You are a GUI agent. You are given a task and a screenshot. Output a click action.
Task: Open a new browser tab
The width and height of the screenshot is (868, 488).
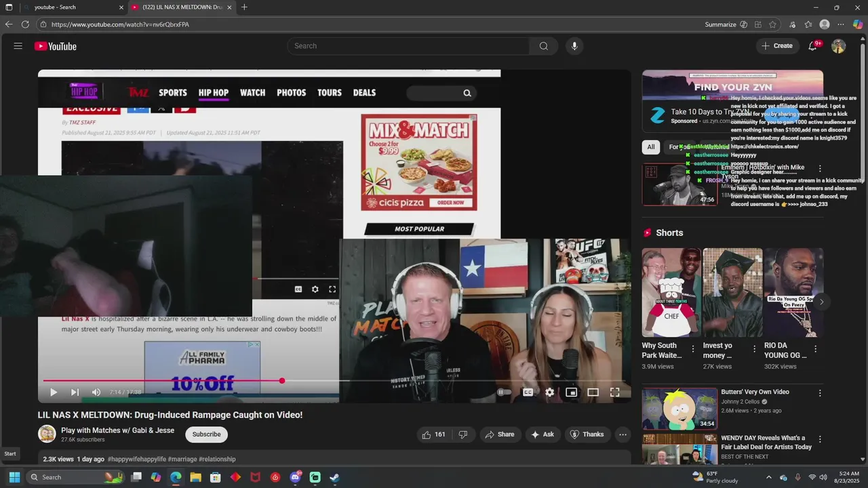click(244, 7)
